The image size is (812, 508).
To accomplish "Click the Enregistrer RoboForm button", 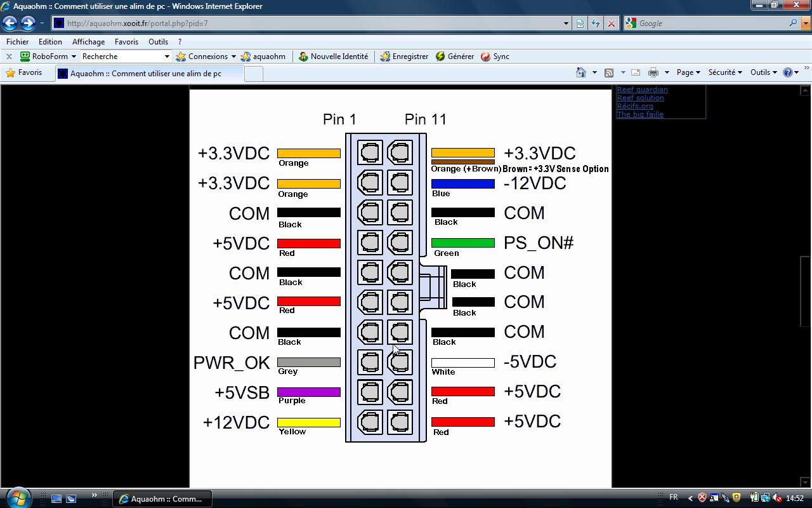I will [x=404, y=57].
